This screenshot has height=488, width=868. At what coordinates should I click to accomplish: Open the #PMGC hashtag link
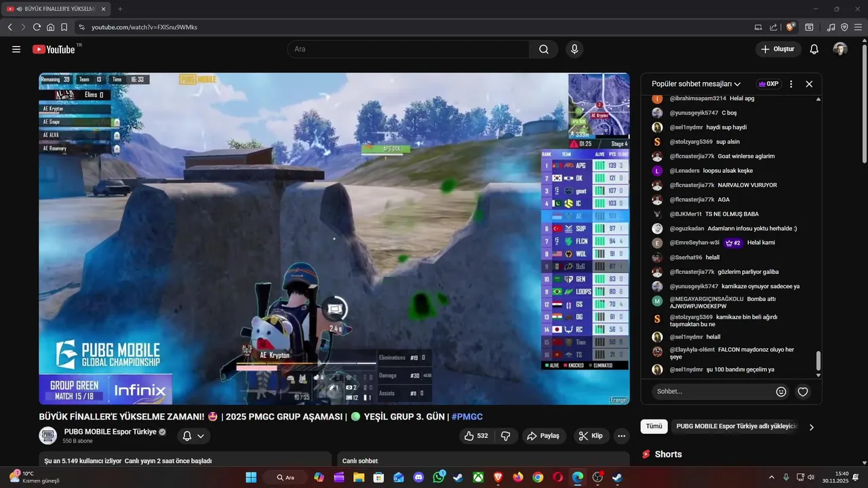tap(467, 416)
